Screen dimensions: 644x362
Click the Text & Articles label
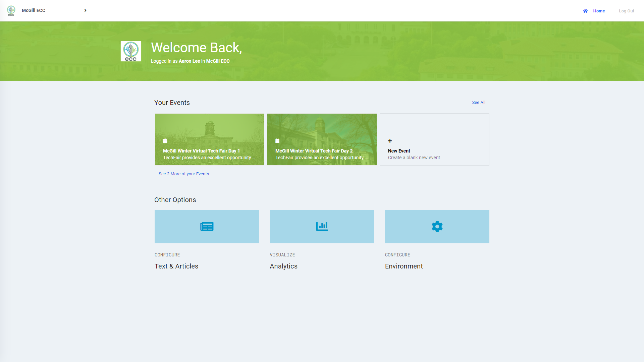tap(176, 266)
